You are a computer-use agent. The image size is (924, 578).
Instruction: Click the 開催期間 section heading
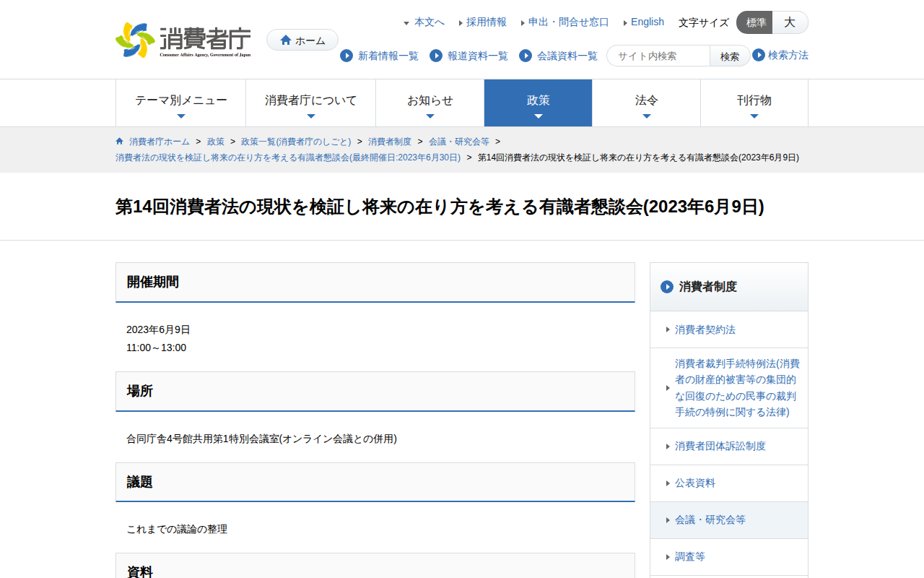point(375,282)
